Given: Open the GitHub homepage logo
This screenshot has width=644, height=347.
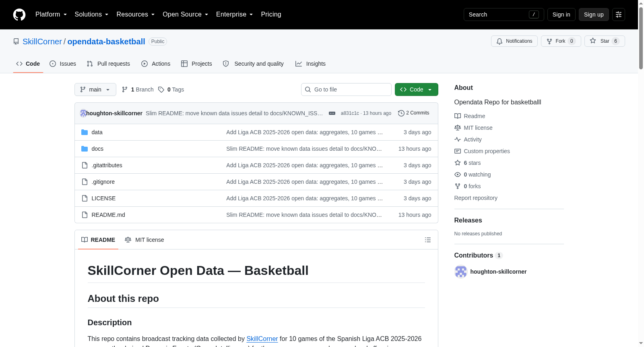Looking at the screenshot, I should (x=19, y=15).
